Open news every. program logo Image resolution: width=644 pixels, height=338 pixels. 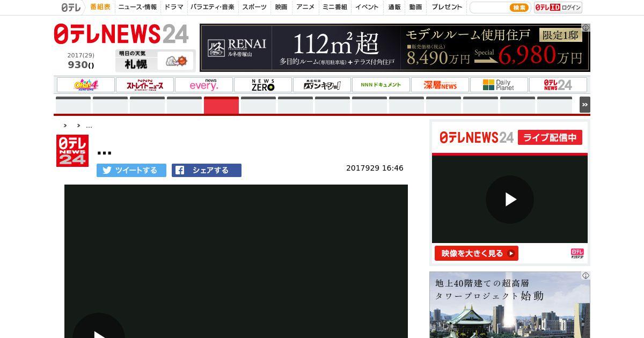(204, 85)
